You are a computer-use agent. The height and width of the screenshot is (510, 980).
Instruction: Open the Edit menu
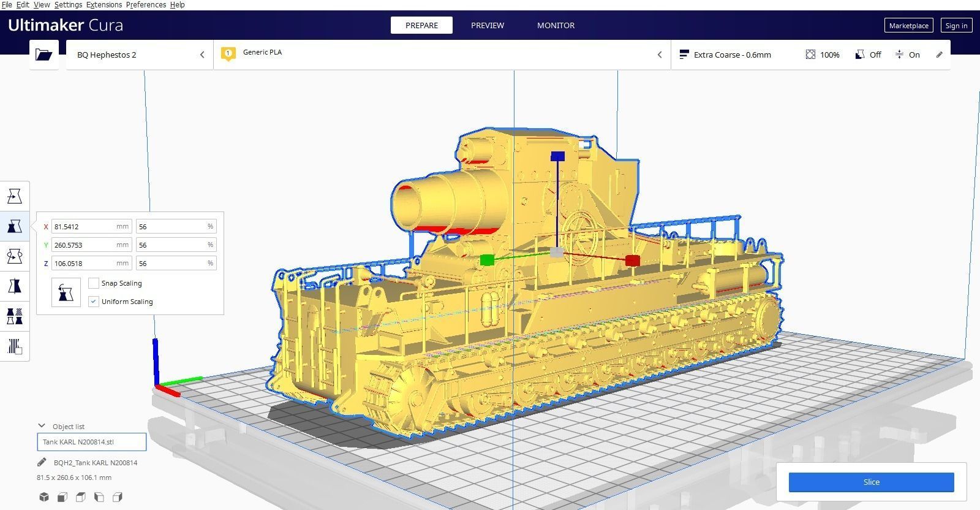coord(23,4)
